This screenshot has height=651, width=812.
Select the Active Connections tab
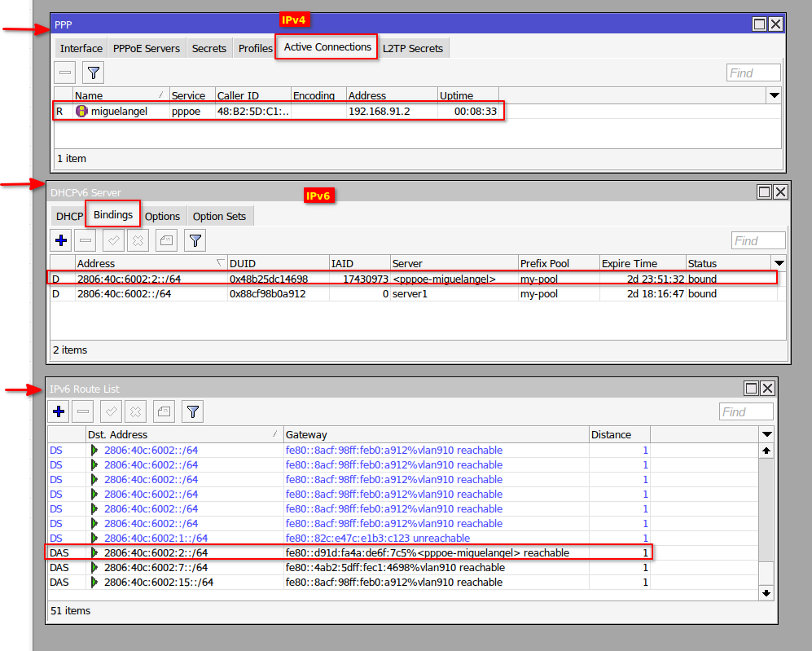click(x=327, y=46)
